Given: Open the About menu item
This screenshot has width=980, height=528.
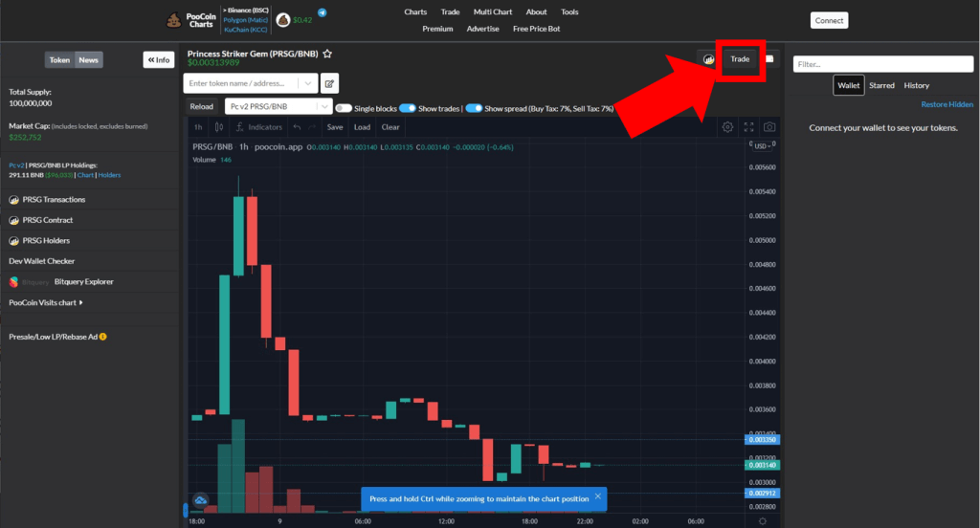Looking at the screenshot, I should [x=536, y=11].
